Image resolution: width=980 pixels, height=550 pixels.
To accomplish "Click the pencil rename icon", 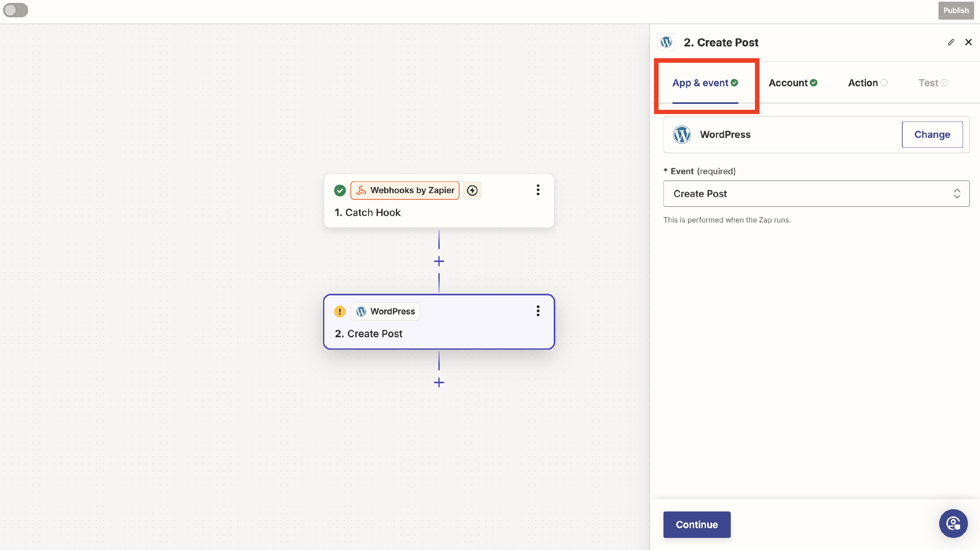I will pyautogui.click(x=951, y=42).
